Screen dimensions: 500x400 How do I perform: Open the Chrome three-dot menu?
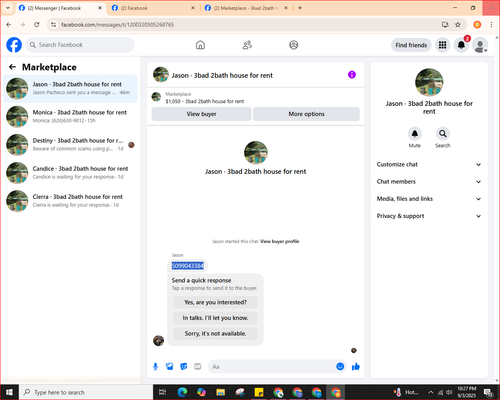tap(491, 25)
